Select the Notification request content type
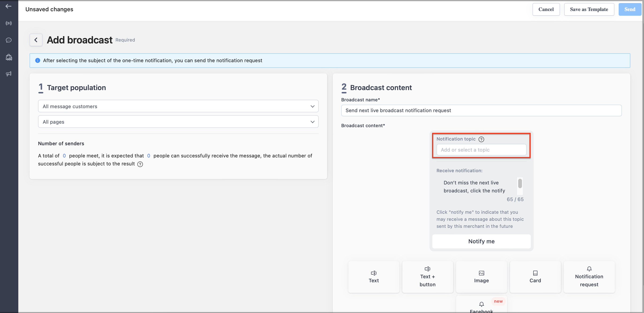Screen dimensions: 644x313 [x=589, y=277]
